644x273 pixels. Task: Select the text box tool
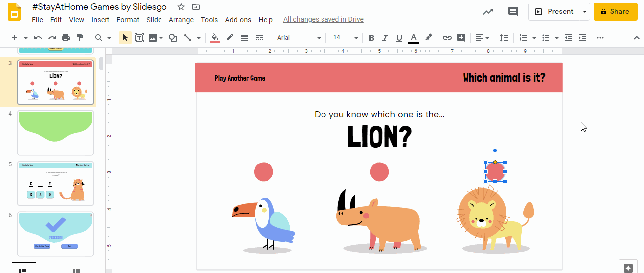pos(139,38)
